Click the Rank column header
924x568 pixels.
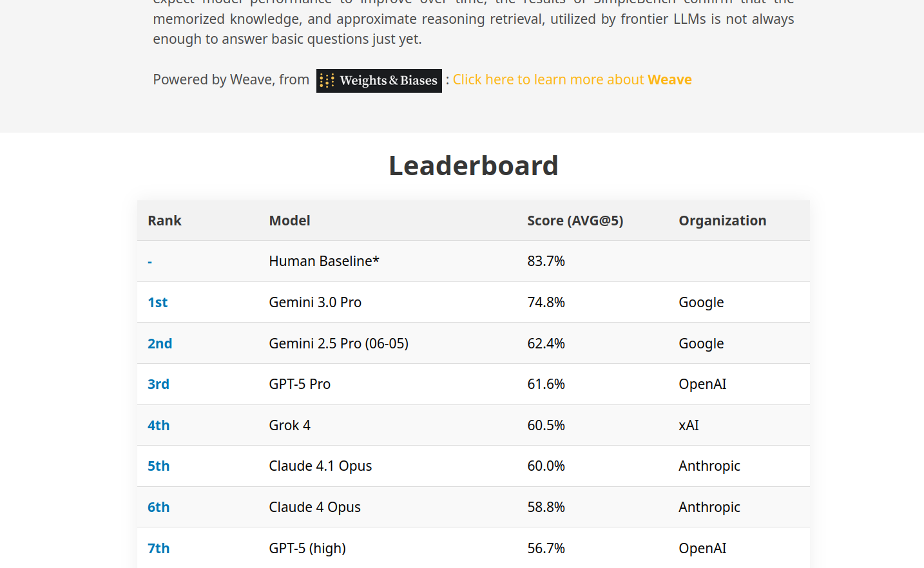pyautogui.click(x=164, y=221)
